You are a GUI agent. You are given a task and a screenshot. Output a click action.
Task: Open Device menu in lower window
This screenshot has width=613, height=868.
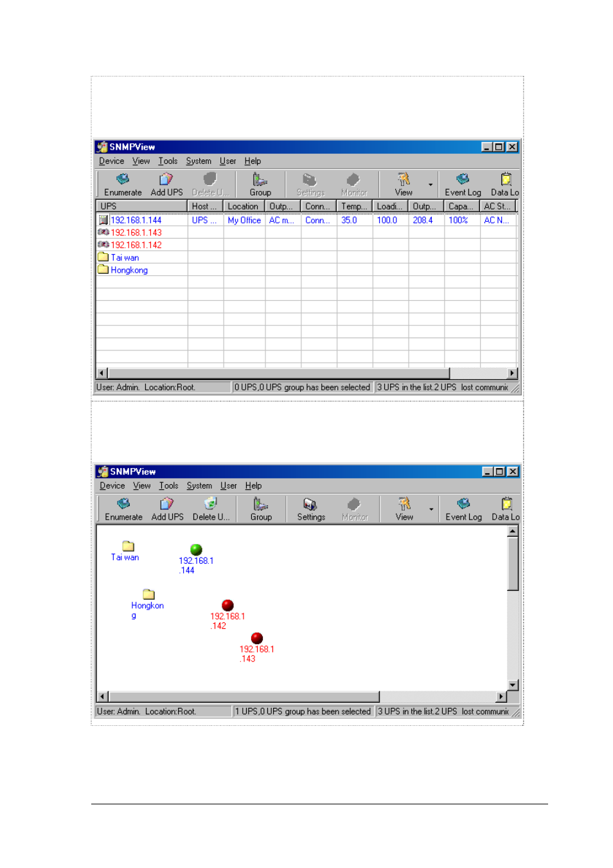(x=112, y=486)
